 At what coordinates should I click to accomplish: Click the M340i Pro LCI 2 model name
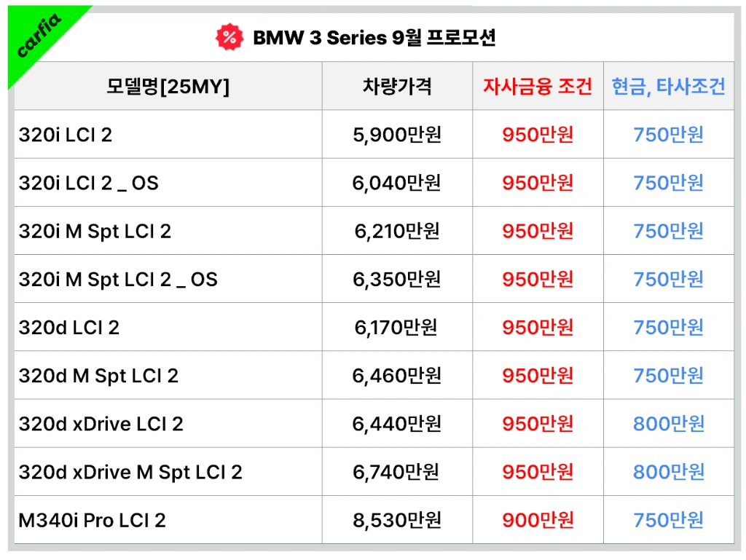click(x=92, y=520)
